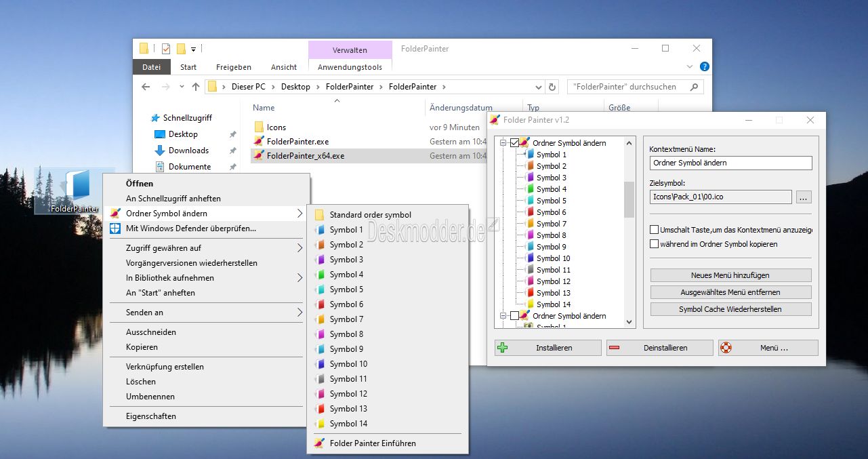The image size is (868, 459).
Task: Click Neues Menü hinzufügen button
Action: 730,275
